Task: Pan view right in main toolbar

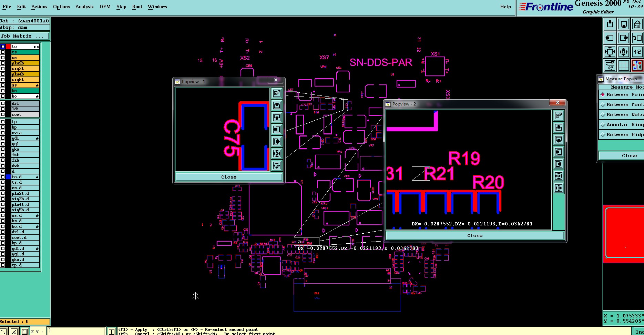Action: (x=624, y=38)
